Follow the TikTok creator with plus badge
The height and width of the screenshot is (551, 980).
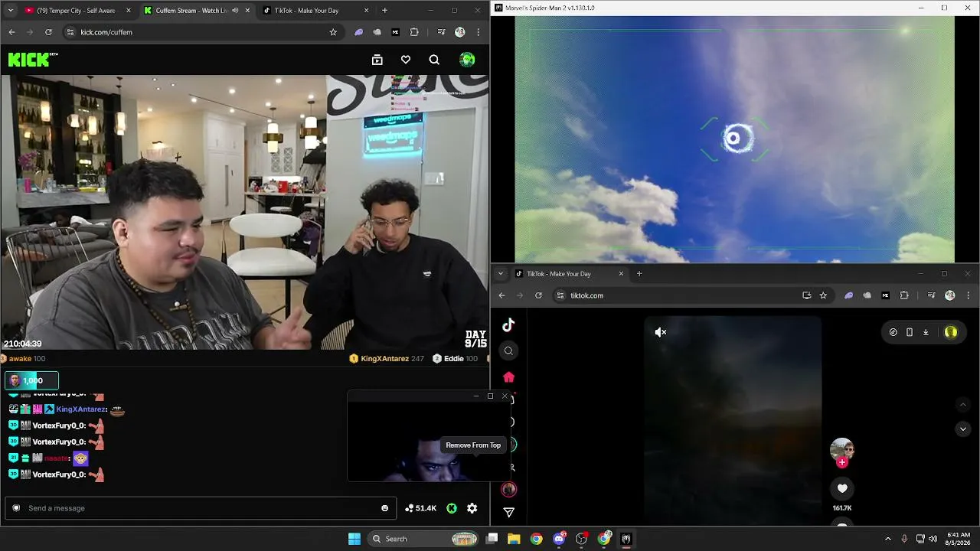842,462
